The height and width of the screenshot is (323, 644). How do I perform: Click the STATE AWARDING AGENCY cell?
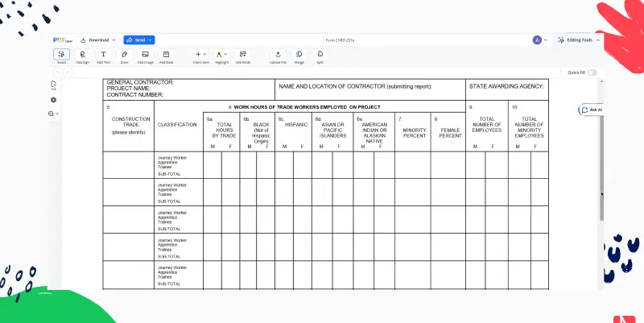[507, 89]
